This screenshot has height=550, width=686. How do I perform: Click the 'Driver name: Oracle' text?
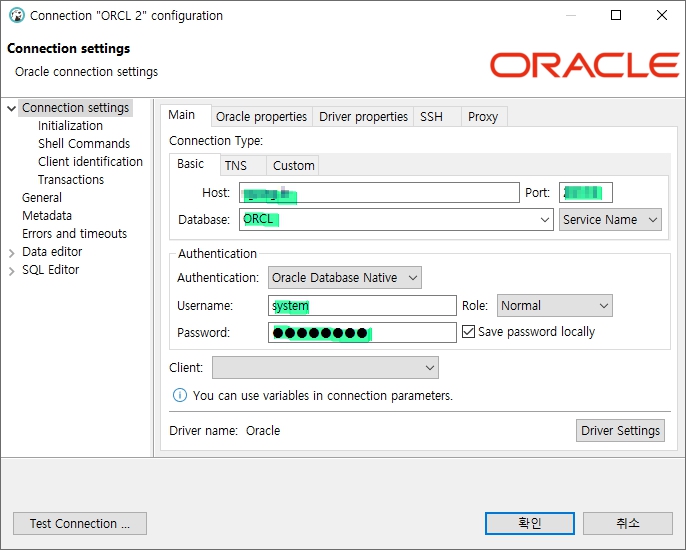[224, 431]
